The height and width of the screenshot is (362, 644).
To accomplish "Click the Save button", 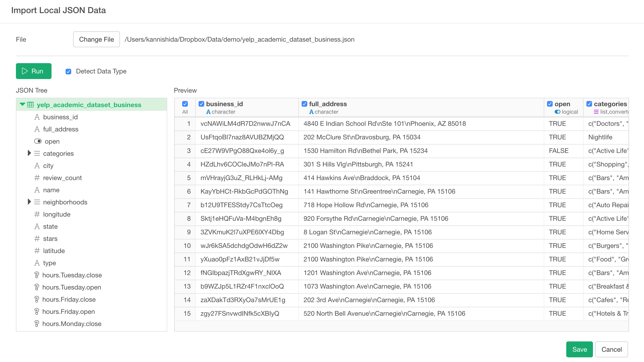I will point(580,349).
